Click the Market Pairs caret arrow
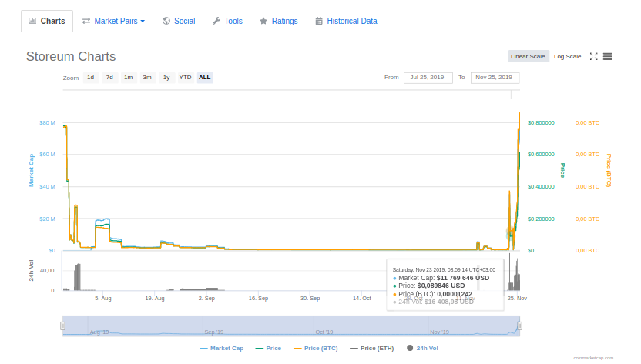The width and height of the screenshot is (641, 364). pyautogui.click(x=143, y=22)
